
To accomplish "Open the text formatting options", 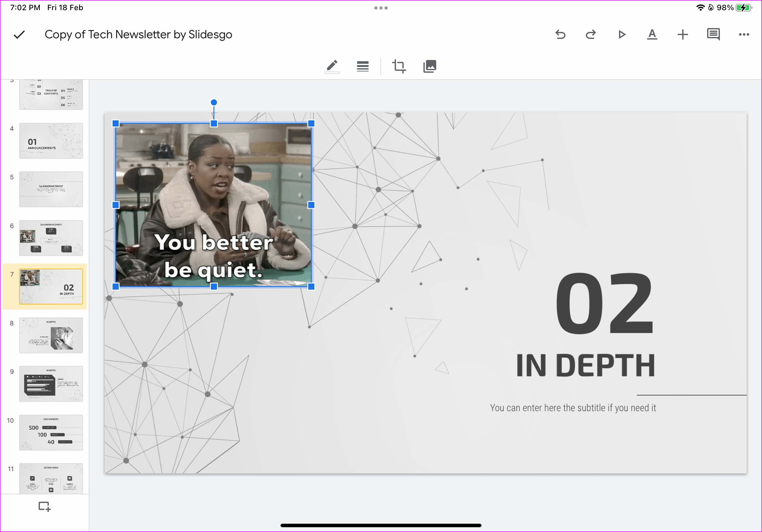I will tap(652, 34).
